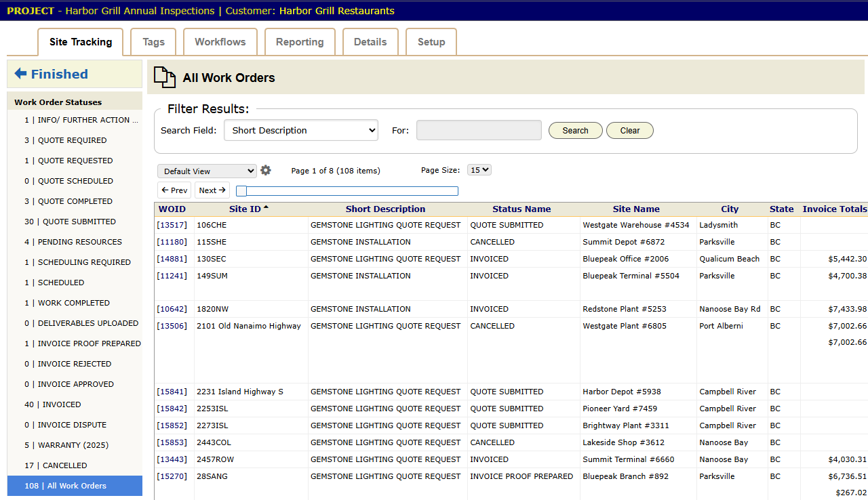The width and height of the screenshot is (868, 500).
Task: Go to the Next page
Action: (212, 190)
